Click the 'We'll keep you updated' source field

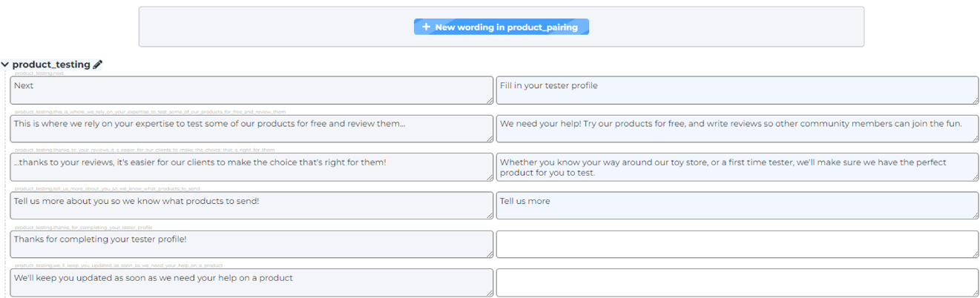(x=251, y=282)
